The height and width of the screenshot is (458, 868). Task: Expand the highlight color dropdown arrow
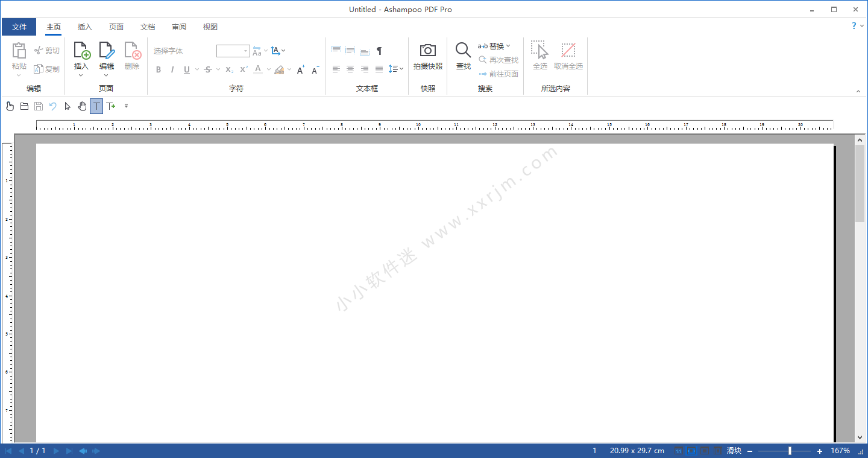pos(289,70)
